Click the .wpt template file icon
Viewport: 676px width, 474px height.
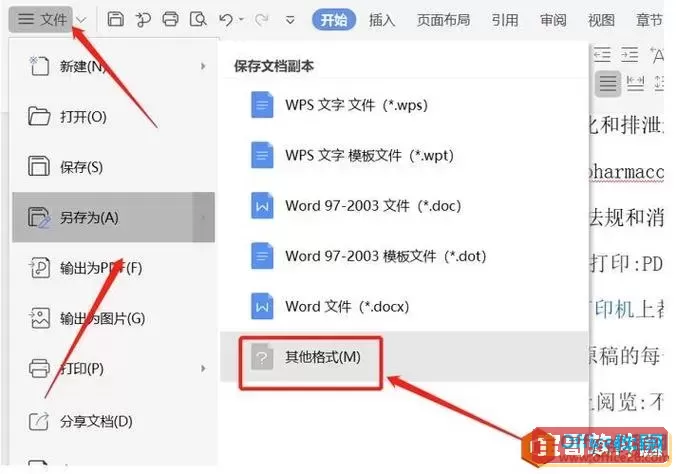tap(262, 155)
